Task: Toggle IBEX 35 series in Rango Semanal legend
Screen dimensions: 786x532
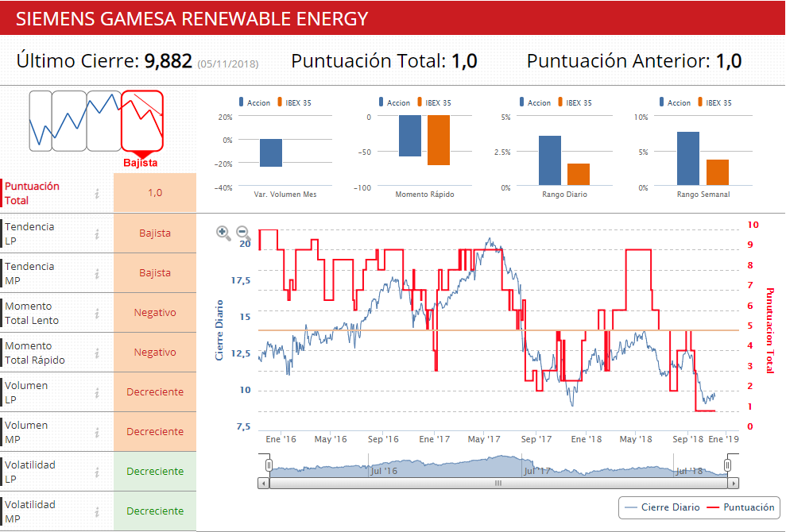Action: 714,102
